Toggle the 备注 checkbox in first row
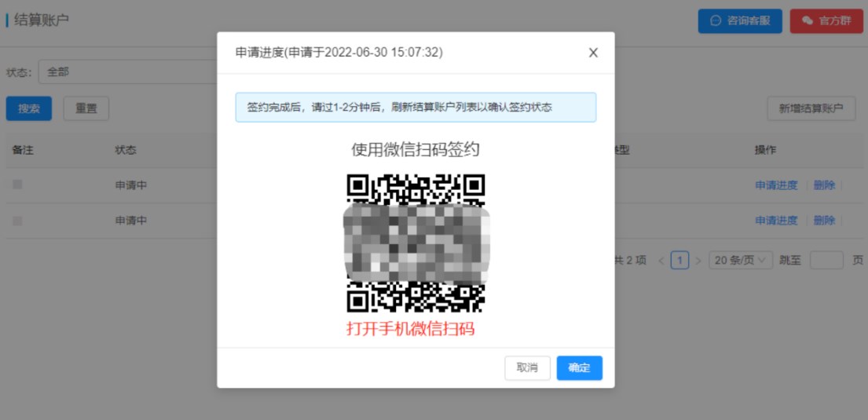 18,184
